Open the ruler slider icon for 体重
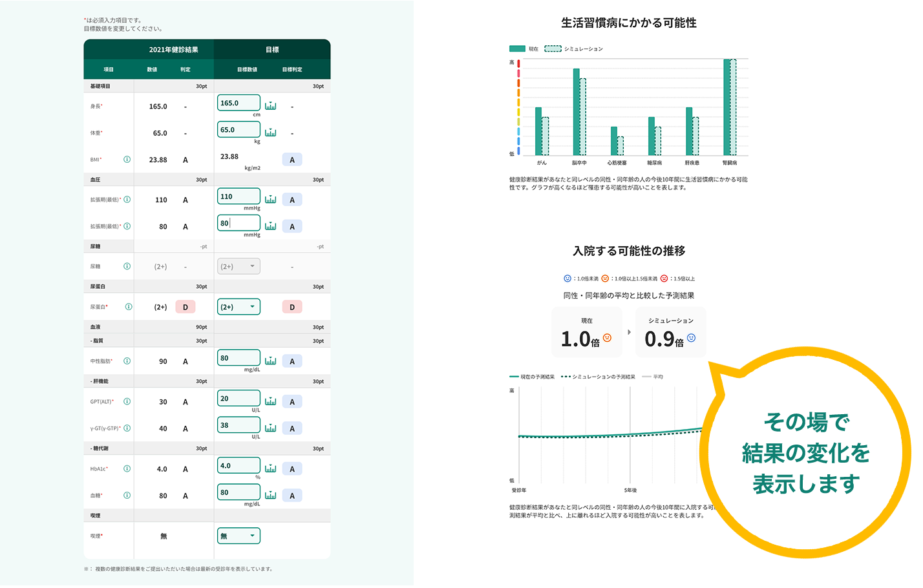Viewport: 923px width, 588px height. [x=271, y=132]
